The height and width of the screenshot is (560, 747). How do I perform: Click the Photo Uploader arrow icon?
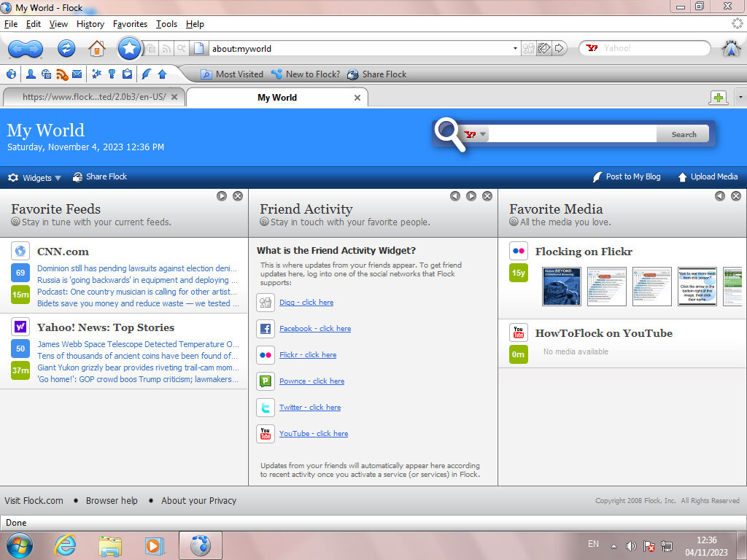[x=162, y=74]
